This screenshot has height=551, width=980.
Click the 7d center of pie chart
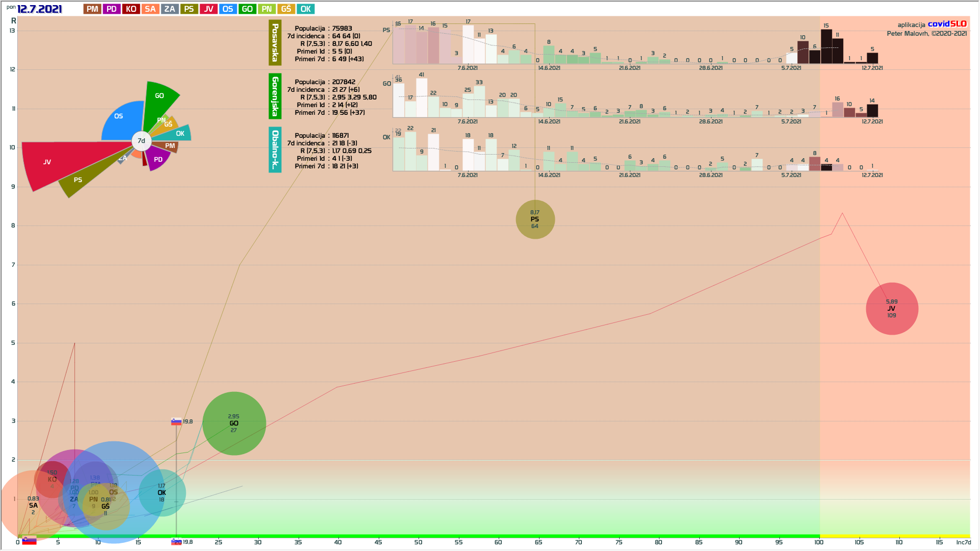[141, 141]
